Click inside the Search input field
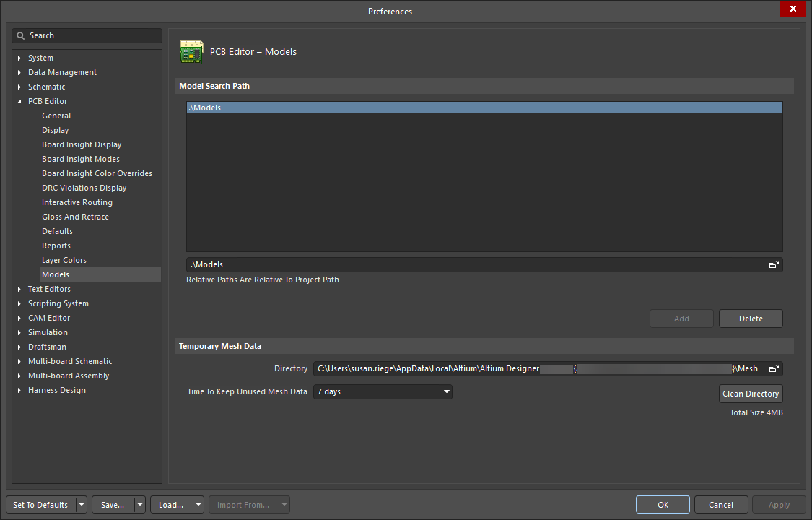The width and height of the screenshot is (812, 520). (87, 35)
